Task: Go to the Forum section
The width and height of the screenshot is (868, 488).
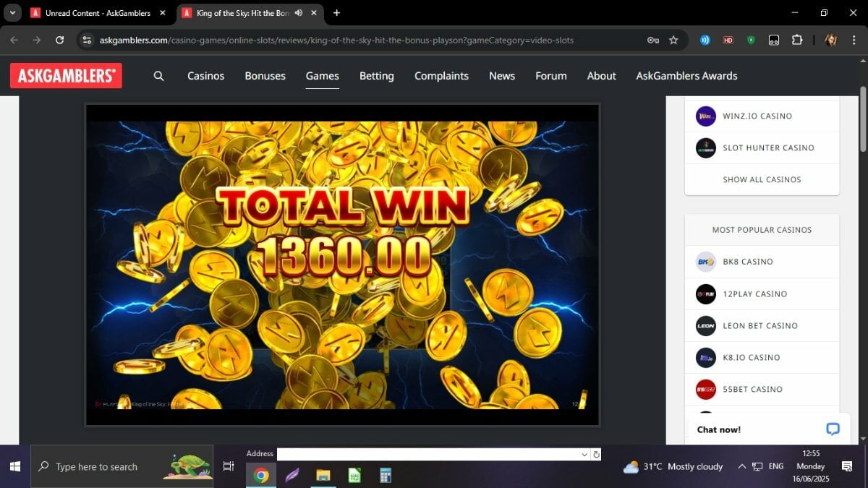Action: [x=550, y=76]
